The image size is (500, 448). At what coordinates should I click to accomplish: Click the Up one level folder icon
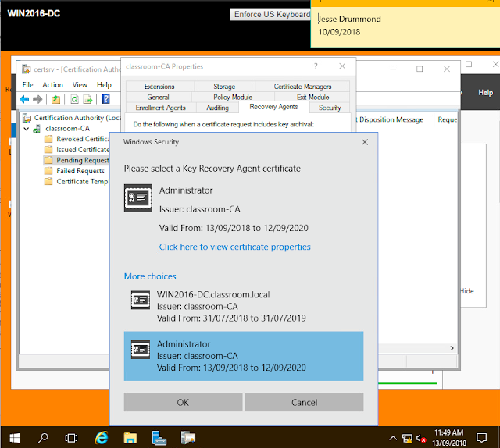[55, 99]
